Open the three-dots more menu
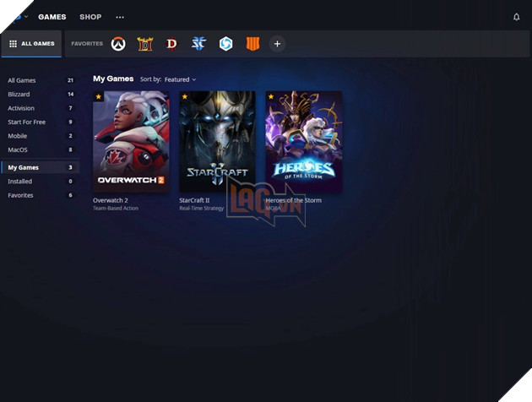The height and width of the screenshot is (402, 532). (x=120, y=17)
